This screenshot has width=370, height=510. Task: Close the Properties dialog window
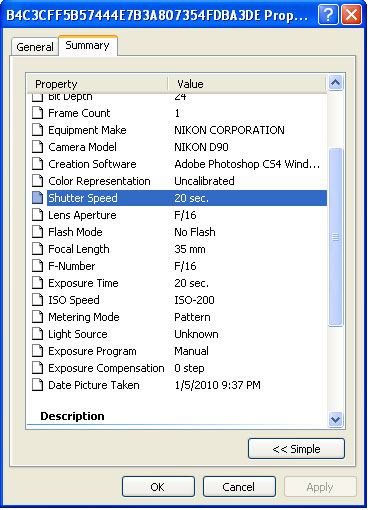352,15
